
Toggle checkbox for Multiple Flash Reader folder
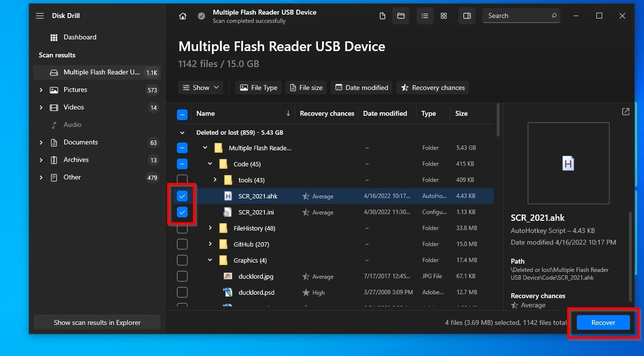pos(182,148)
